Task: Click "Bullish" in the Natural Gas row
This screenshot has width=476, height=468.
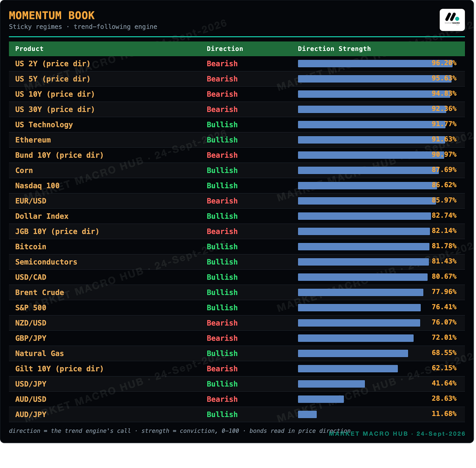Action: tap(222, 353)
